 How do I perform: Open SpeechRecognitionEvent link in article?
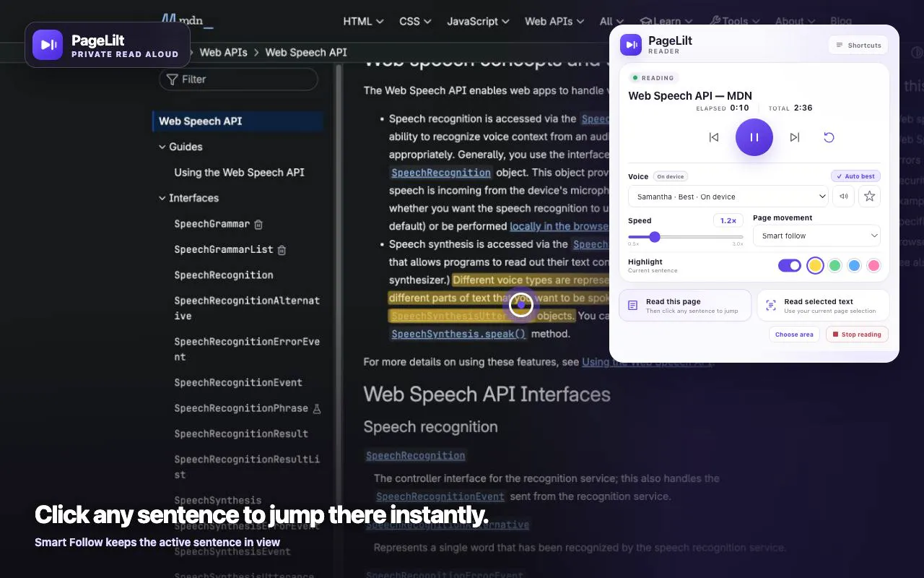pos(440,496)
